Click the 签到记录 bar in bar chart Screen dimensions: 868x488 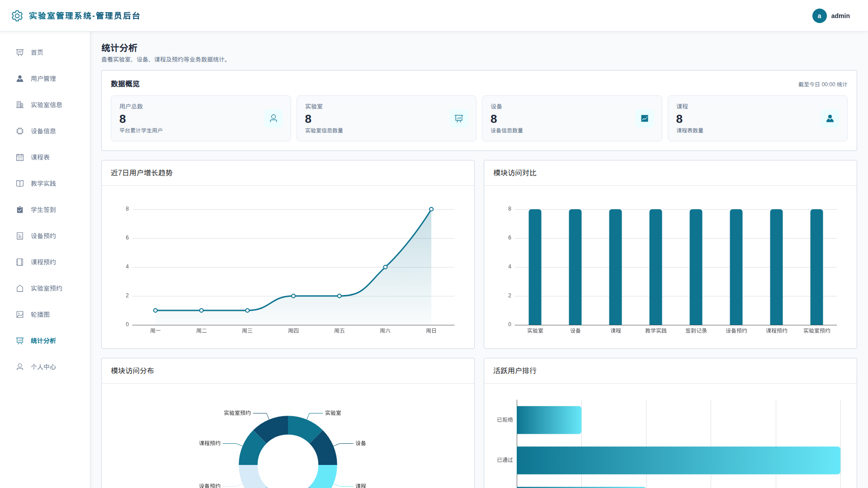[x=696, y=267]
